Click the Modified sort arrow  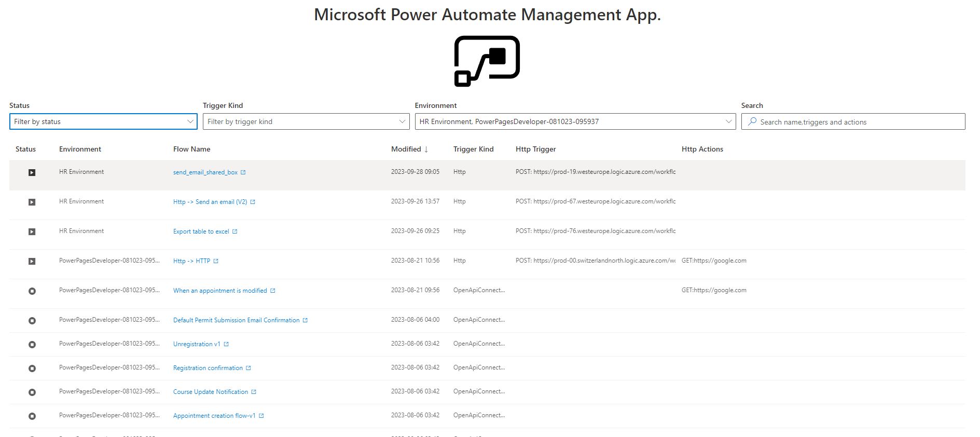(426, 149)
